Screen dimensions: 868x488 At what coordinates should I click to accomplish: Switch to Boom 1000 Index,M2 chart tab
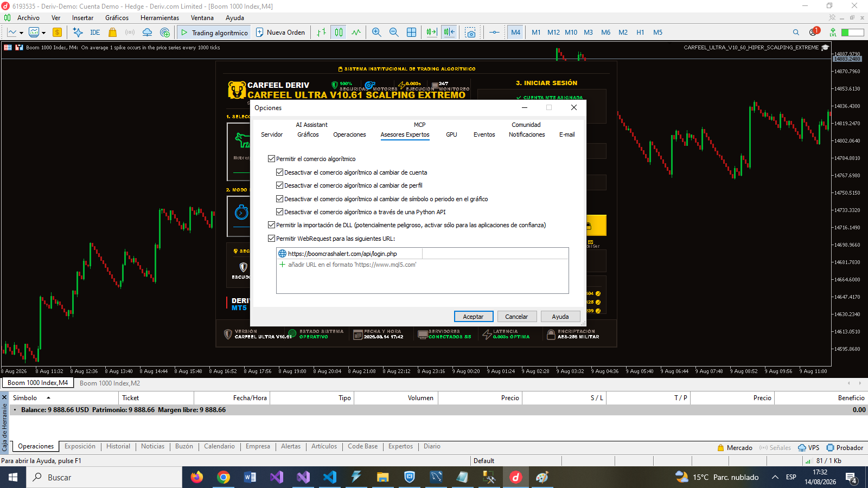pos(110,383)
